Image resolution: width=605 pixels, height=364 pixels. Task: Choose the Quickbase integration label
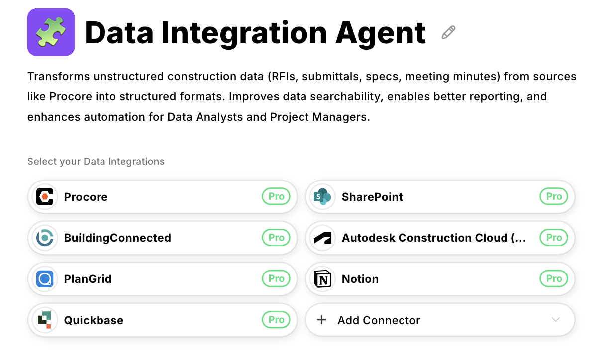[94, 320]
